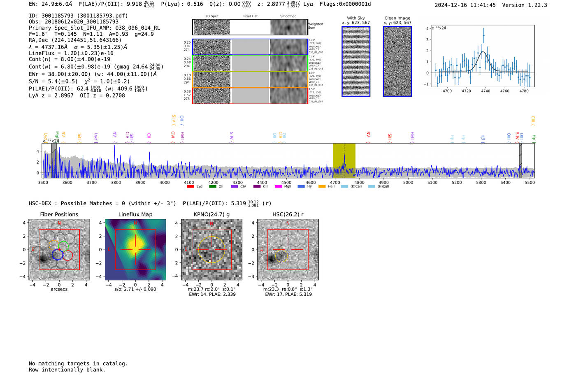Click the MgII magenta legend swatch
Viewport: 576px width, 392px height.
(278, 186)
